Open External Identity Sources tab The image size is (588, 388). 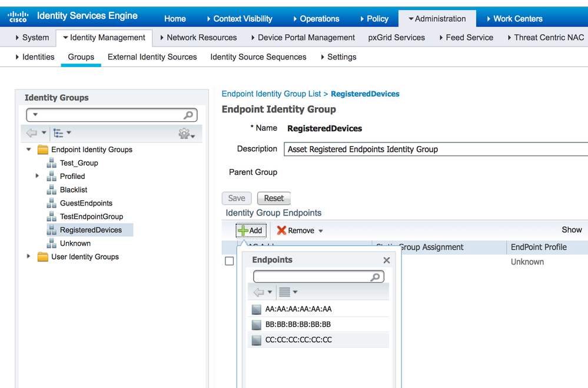tap(152, 57)
